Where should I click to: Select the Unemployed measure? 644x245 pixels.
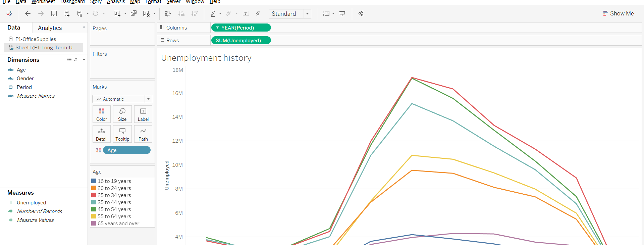pos(31,203)
